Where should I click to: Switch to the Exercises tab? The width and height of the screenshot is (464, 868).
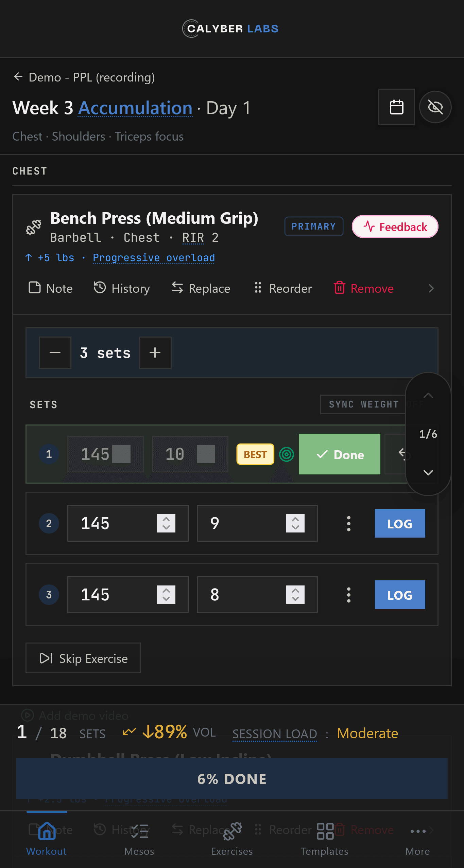[x=232, y=839]
